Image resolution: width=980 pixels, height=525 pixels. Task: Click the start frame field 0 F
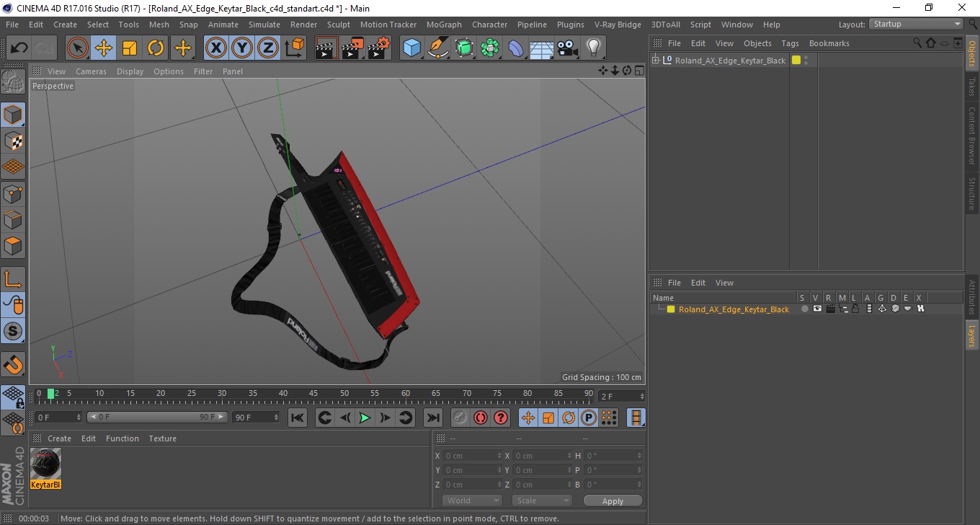[58, 418]
